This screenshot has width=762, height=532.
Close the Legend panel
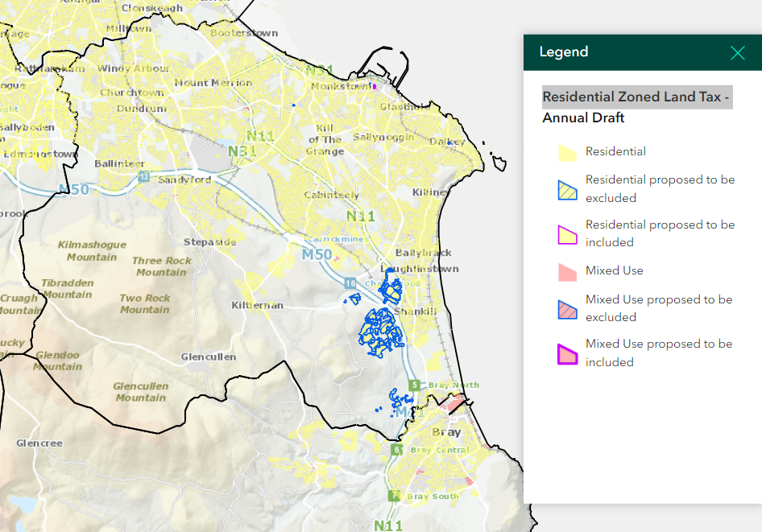point(737,53)
